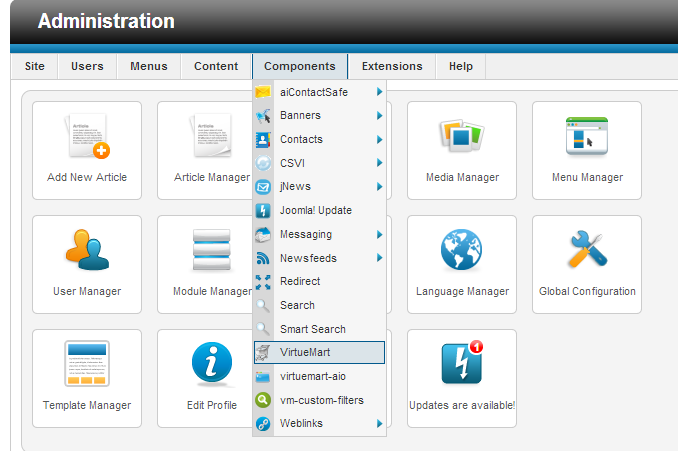678x451 pixels.
Task: Open the Content menu
Action: tap(216, 66)
